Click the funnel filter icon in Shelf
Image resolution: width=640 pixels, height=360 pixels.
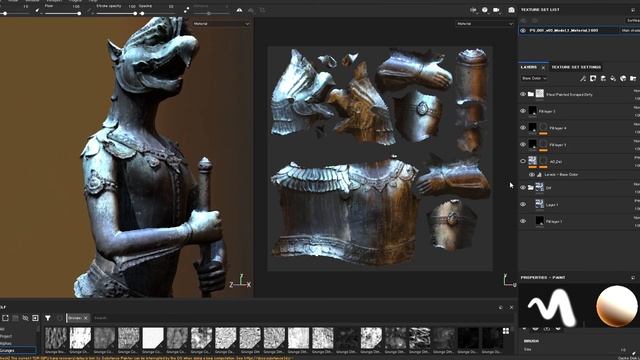click(x=48, y=318)
